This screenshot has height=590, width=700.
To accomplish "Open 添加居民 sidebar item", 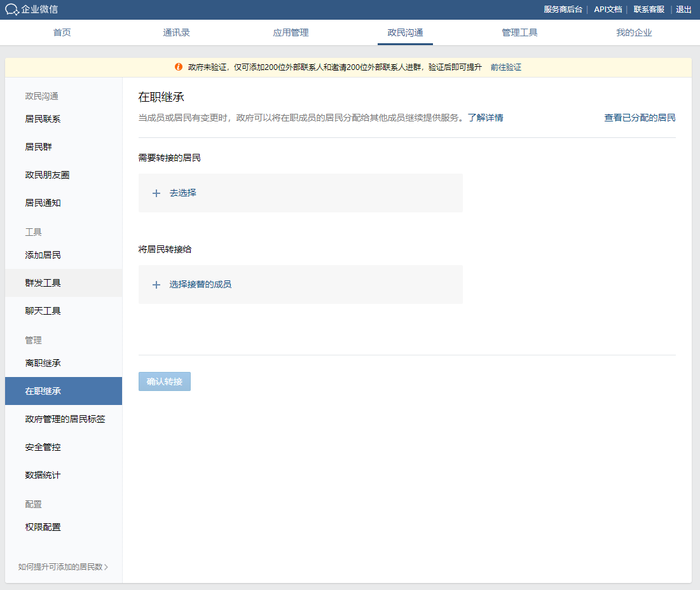I will click(64, 256).
